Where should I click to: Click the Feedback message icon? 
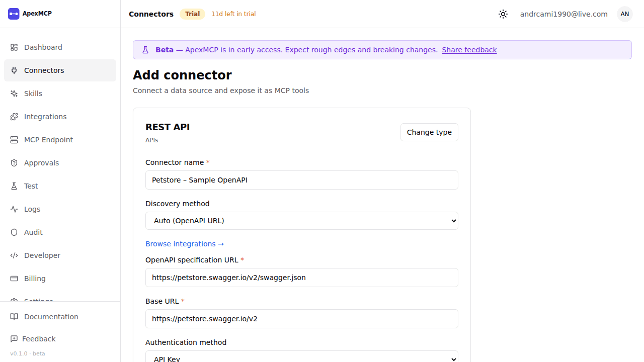pos(14,339)
